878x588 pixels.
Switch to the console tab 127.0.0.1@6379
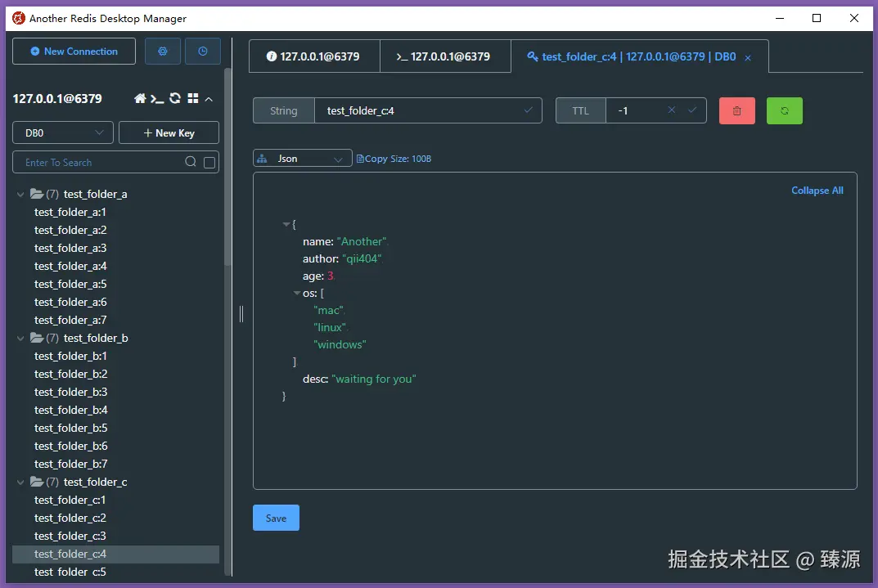tap(445, 56)
